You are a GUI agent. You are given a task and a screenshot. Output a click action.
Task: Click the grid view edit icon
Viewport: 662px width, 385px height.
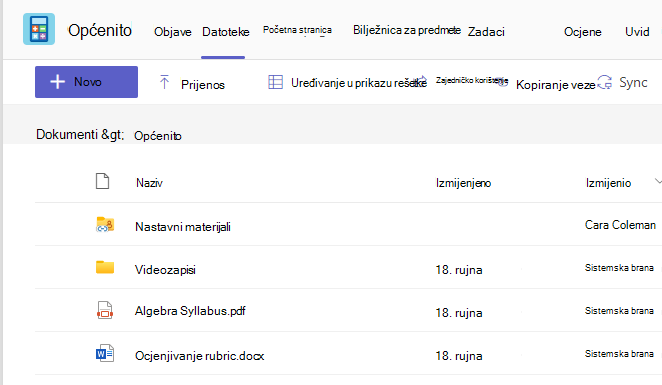click(275, 82)
